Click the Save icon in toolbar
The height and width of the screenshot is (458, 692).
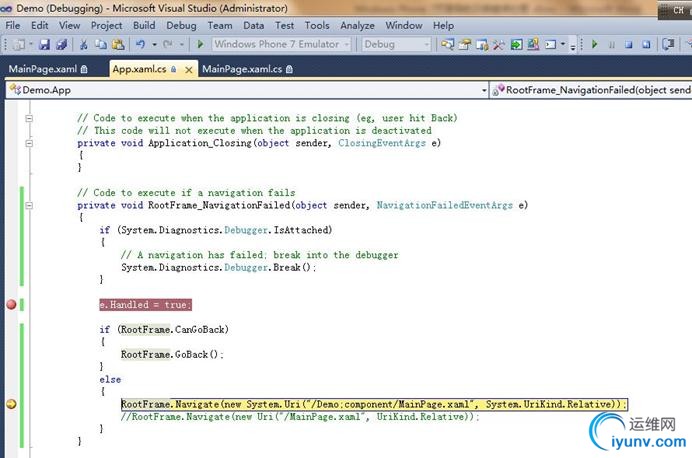click(44, 44)
